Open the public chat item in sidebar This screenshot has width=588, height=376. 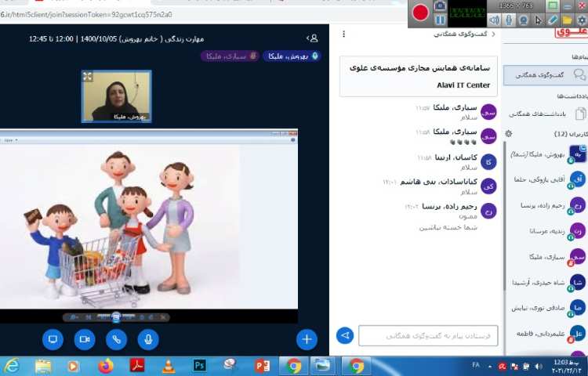pos(545,75)
